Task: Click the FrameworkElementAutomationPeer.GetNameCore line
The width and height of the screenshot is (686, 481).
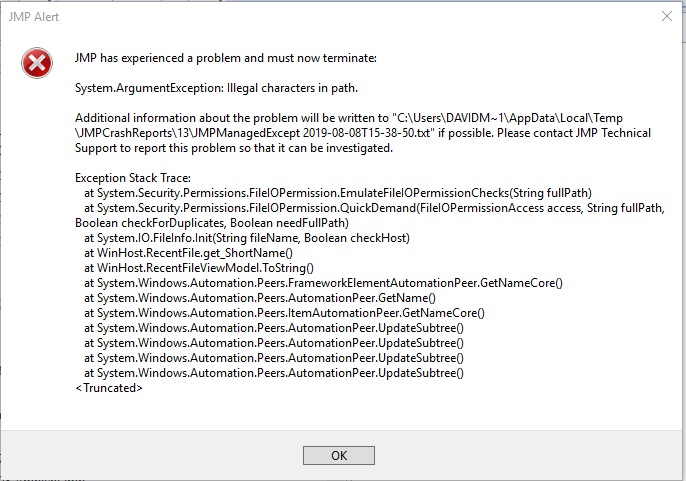Action: coord(323,283)
